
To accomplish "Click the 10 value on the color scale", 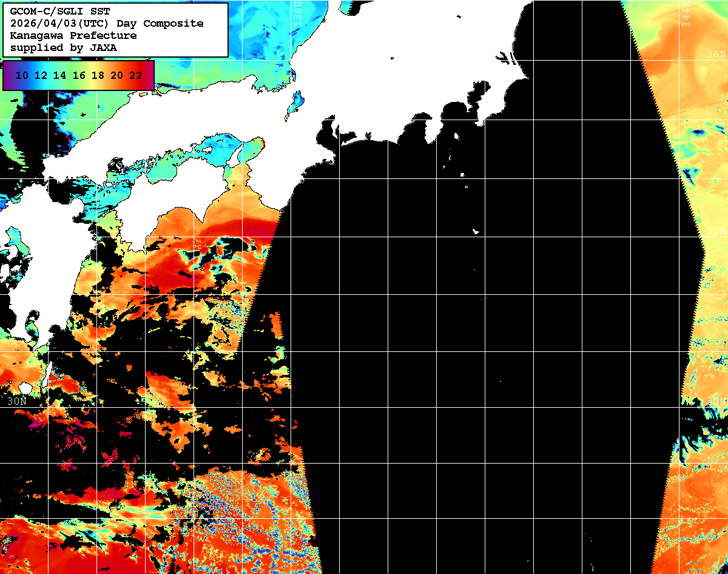I will [x=22, y=75].
